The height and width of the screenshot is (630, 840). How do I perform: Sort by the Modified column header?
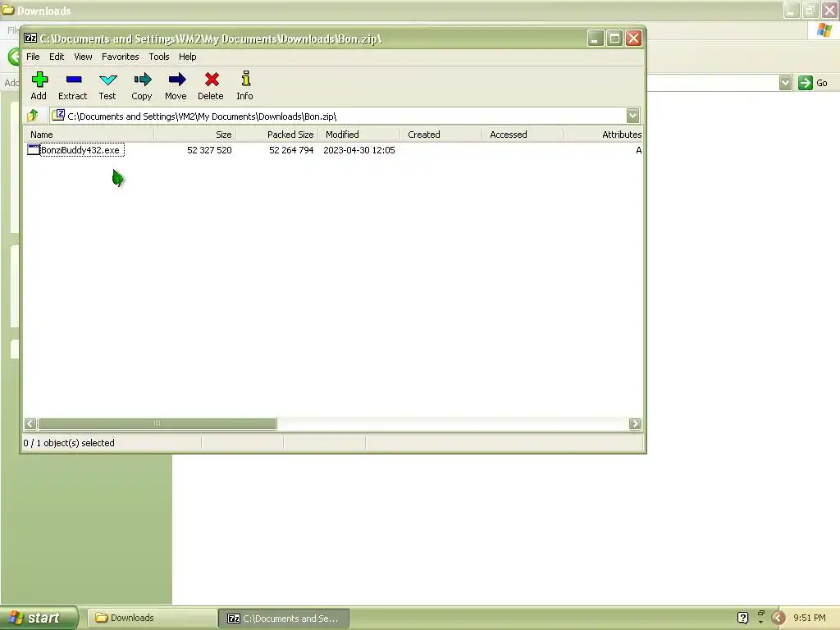click(359, 135)
